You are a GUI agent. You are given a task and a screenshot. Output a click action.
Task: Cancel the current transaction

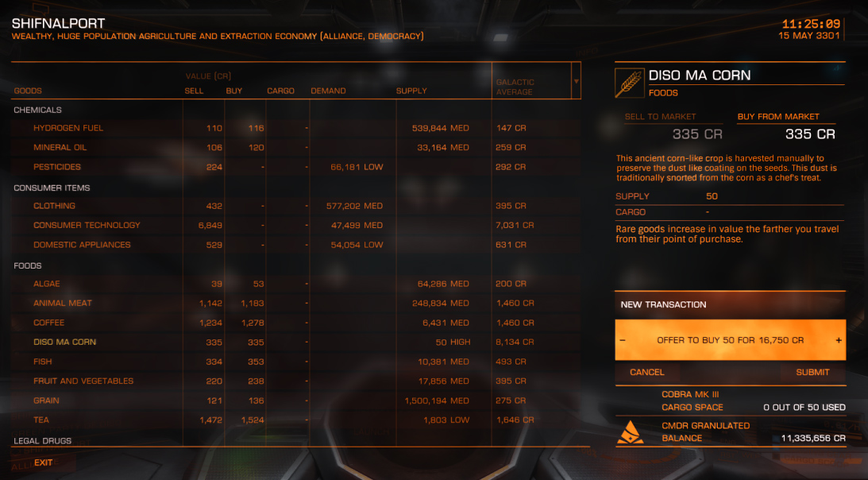[x=647, y=373]
